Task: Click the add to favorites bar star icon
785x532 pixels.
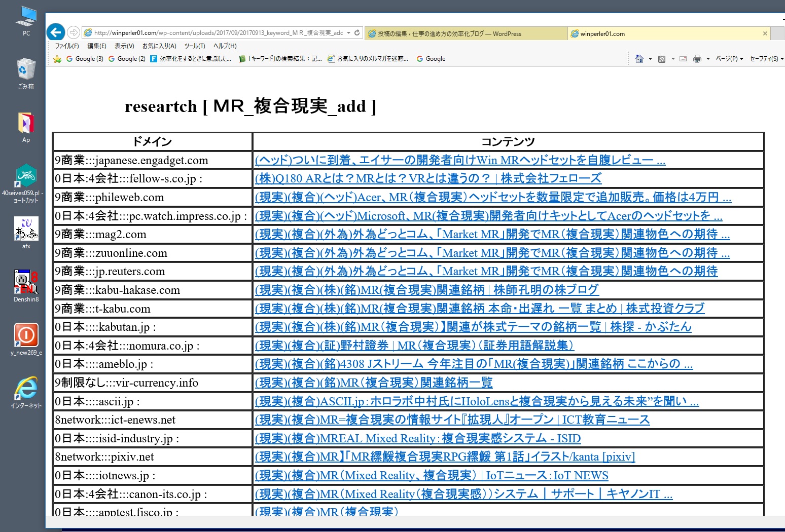Action: 57,59
